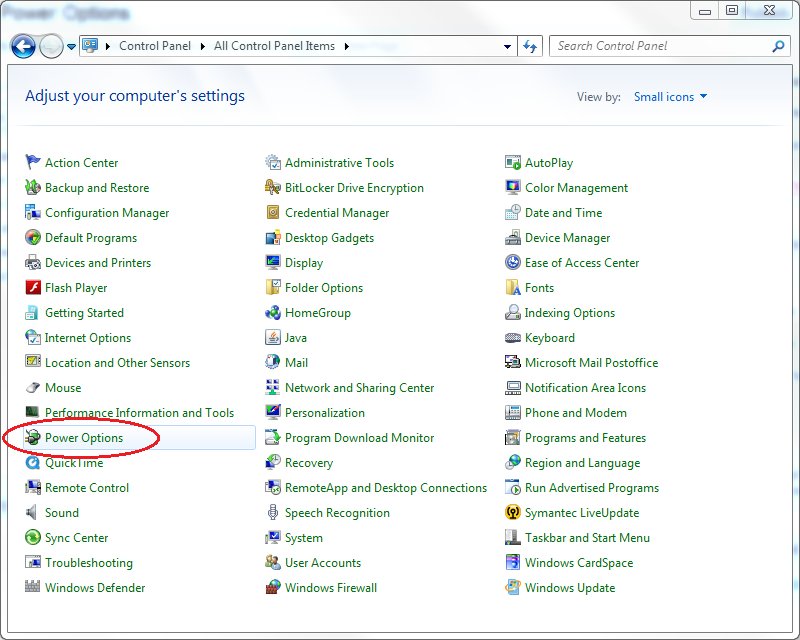800x640 pixels.
Task: Select All Control Panel Items breadcrumb
Action: (275, 46)
